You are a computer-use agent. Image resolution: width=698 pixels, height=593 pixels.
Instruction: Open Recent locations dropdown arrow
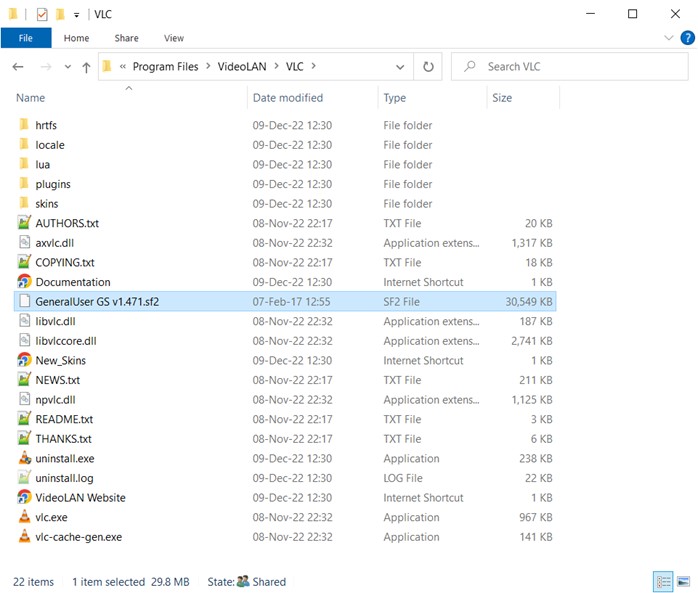tap(68, 67)
